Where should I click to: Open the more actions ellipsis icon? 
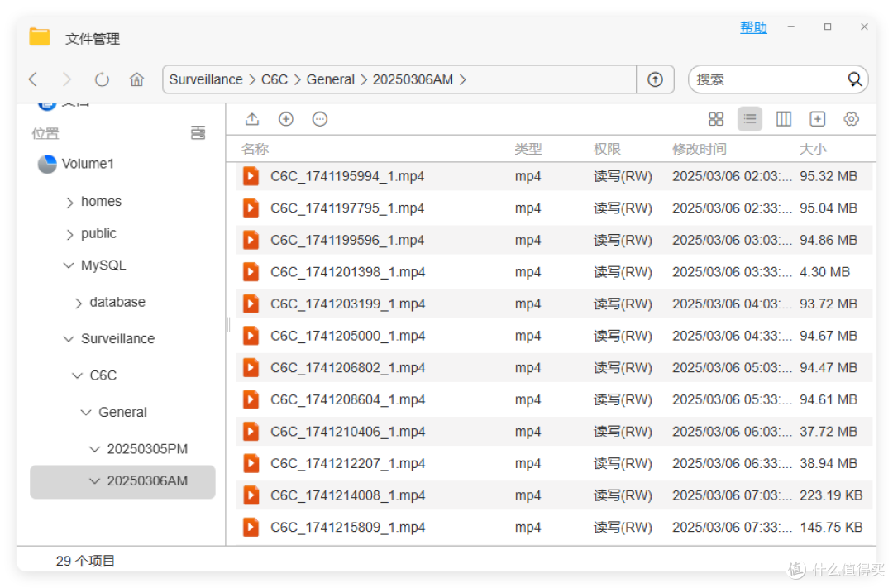(x=320, y=119)
